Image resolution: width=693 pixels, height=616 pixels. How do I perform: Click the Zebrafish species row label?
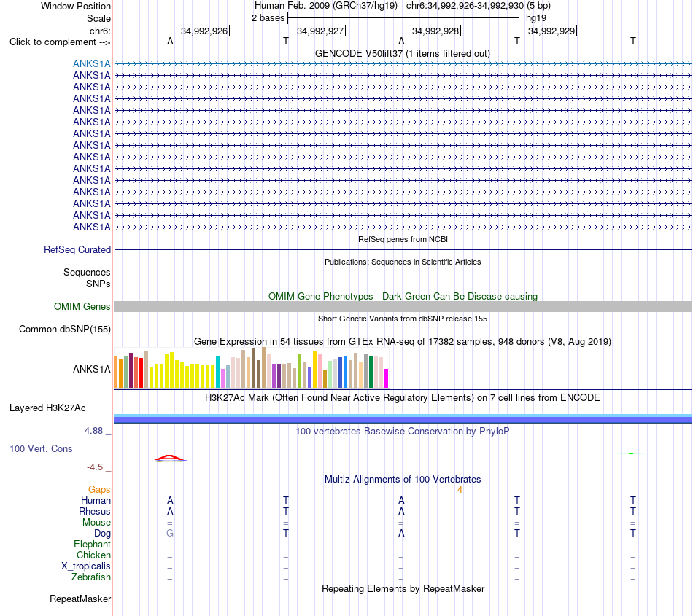[91, 577]
